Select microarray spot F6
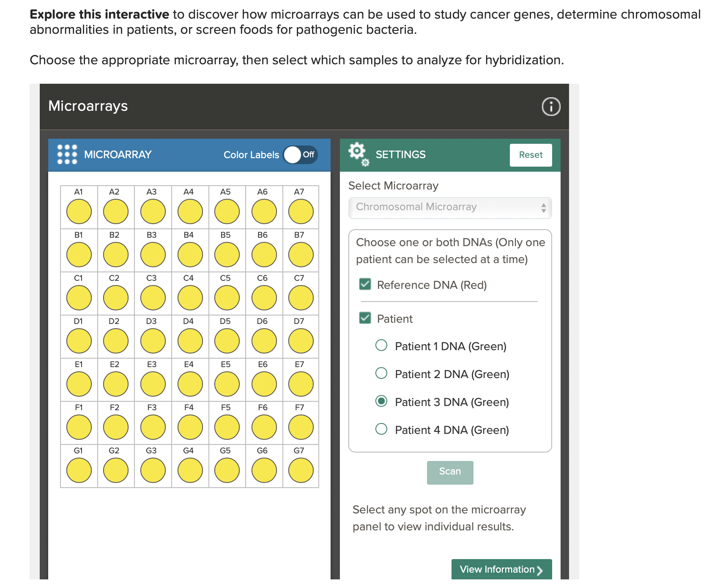728x587 pixels. click(263, 426)
